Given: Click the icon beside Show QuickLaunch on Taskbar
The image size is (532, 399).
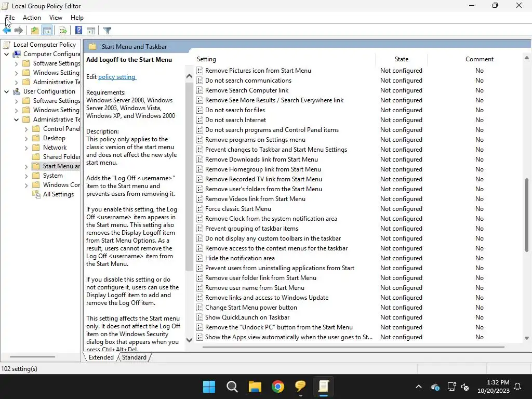Looking at the screenshot, I should pos(200,317).
